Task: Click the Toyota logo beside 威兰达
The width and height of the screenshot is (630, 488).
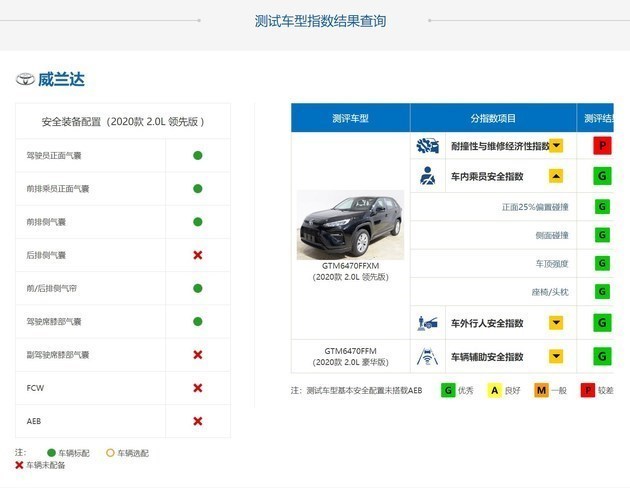Action: click(x=25, y=79)
